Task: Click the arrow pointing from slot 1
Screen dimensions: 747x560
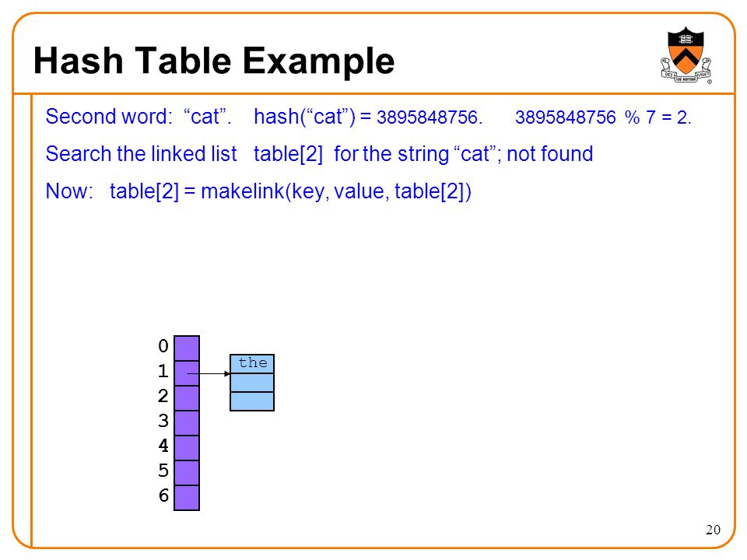Action: coord(209,374)
